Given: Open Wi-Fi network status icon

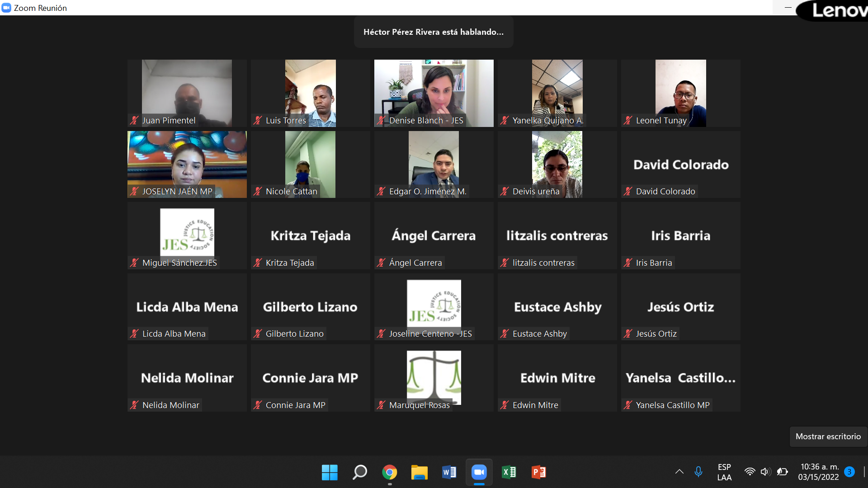Looking at the screenshot, I should (x=750, y=472).
